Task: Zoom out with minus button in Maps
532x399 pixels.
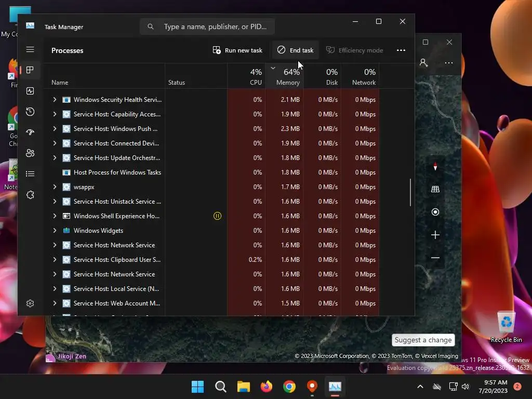Action: [435, 258]
